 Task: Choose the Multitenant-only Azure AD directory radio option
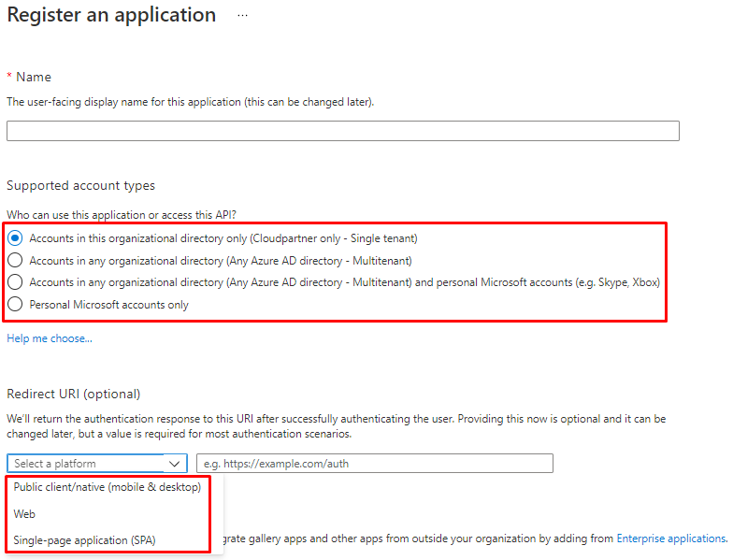[x=15, y=261]
